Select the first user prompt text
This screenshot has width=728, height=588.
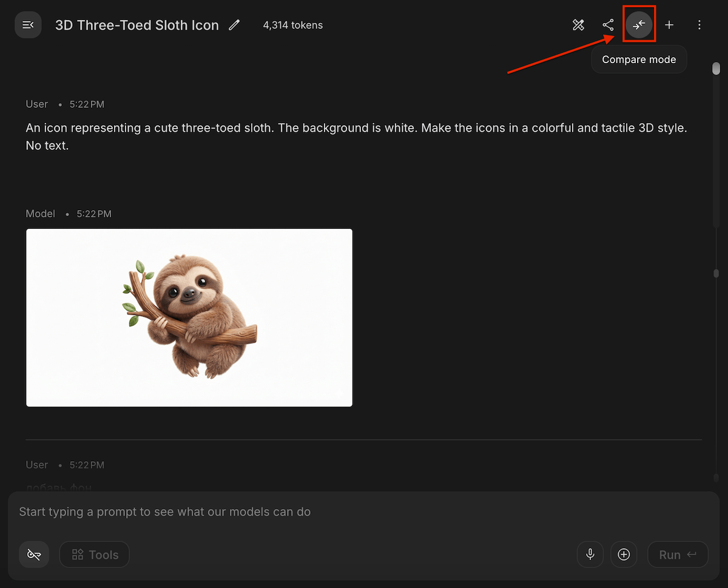[356, 137]
